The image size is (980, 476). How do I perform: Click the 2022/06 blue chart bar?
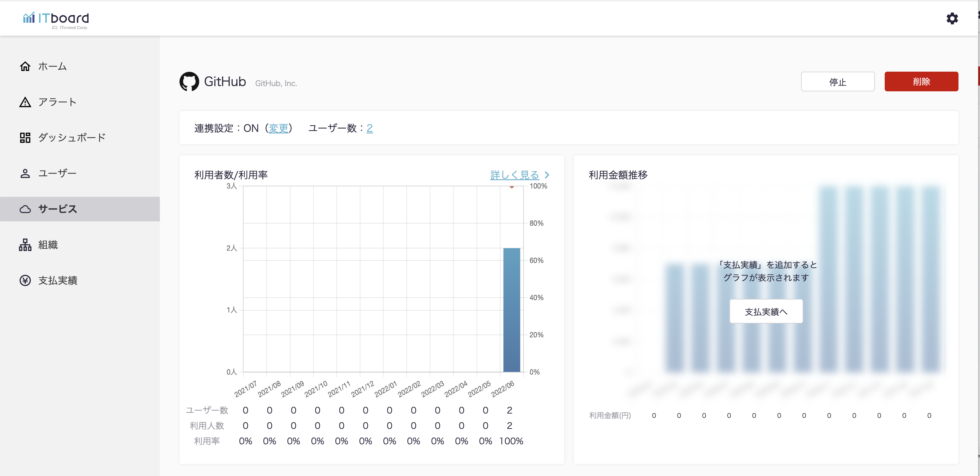(511, 310)
